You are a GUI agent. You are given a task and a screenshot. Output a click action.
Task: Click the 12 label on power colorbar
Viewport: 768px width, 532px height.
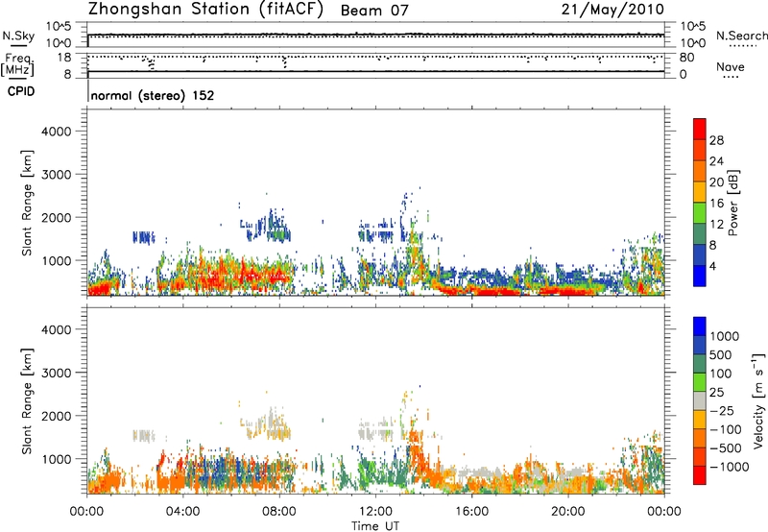(716, 225)
